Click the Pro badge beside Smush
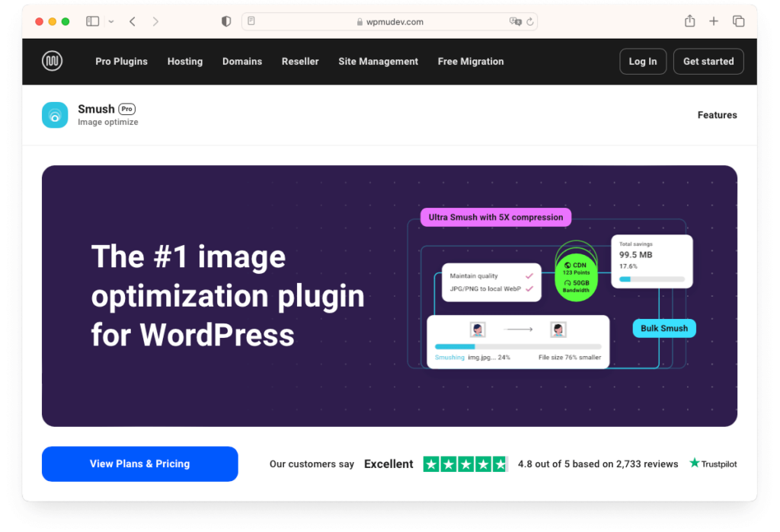The image size is (780, 532). tap(127, 109)
